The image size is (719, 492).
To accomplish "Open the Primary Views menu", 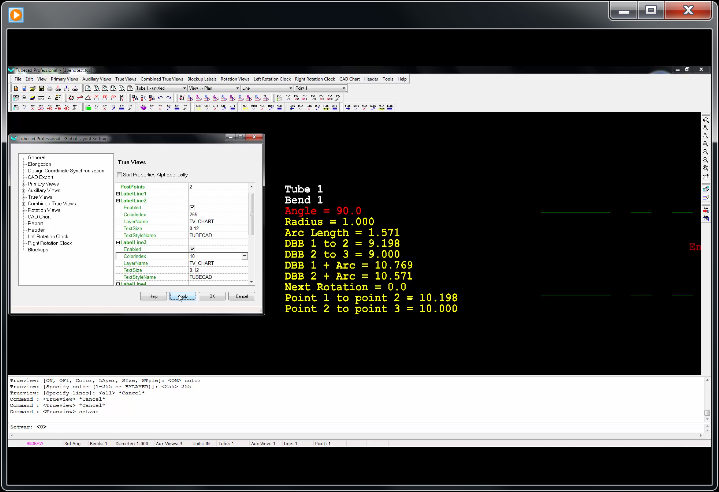I will click(66, 78).
